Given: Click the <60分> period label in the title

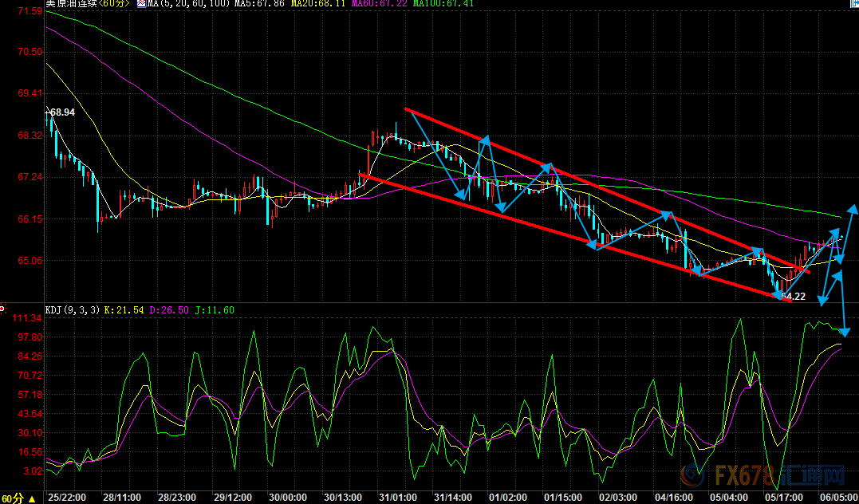Looking at the screenshot, I should point(113,4).
